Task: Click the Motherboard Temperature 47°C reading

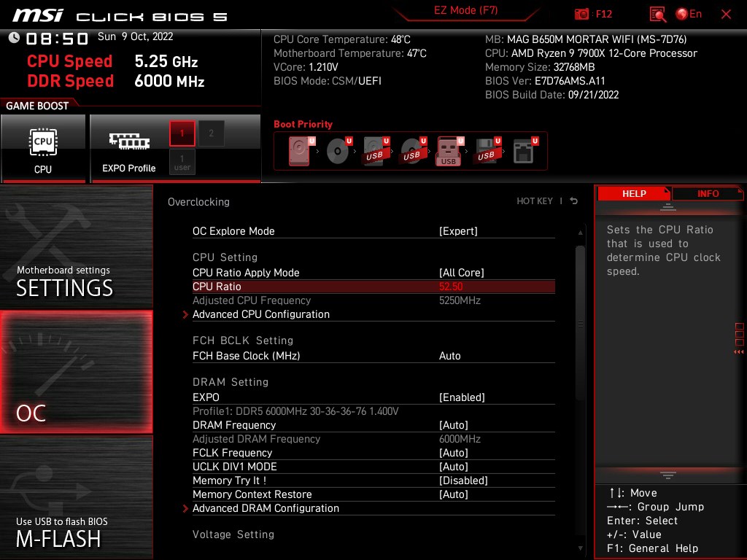Action: point(349,53)
